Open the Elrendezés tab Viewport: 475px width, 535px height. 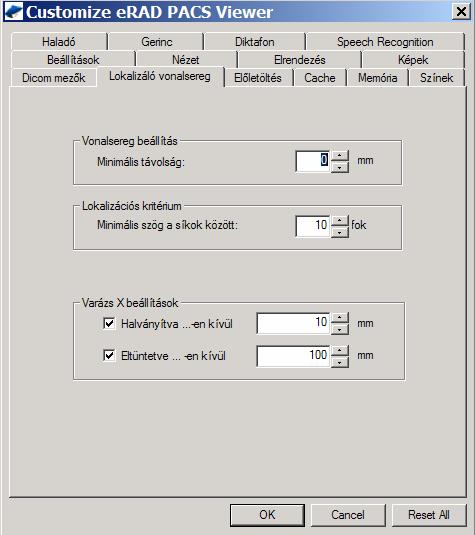coord(300,60)
